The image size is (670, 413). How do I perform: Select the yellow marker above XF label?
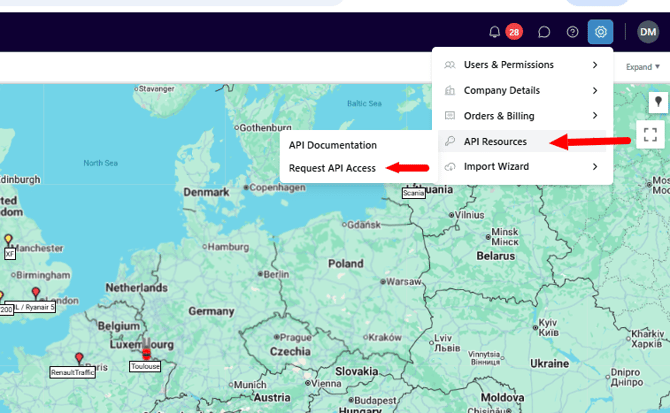(8, 240)
